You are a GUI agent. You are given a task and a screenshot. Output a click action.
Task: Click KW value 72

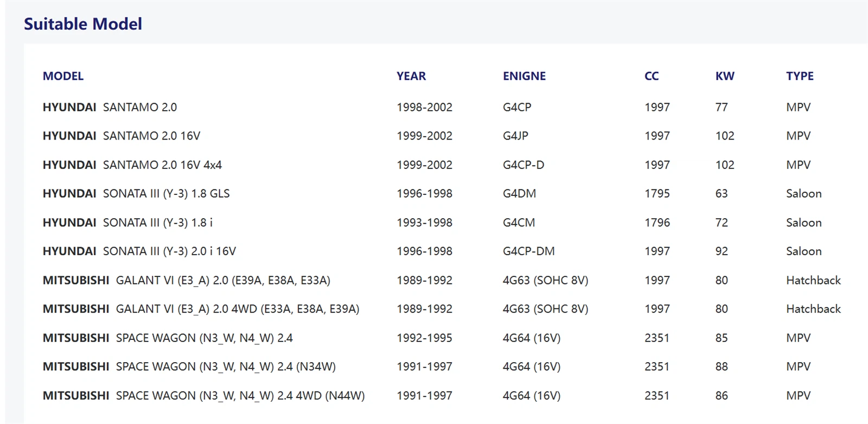coord(722,223)
